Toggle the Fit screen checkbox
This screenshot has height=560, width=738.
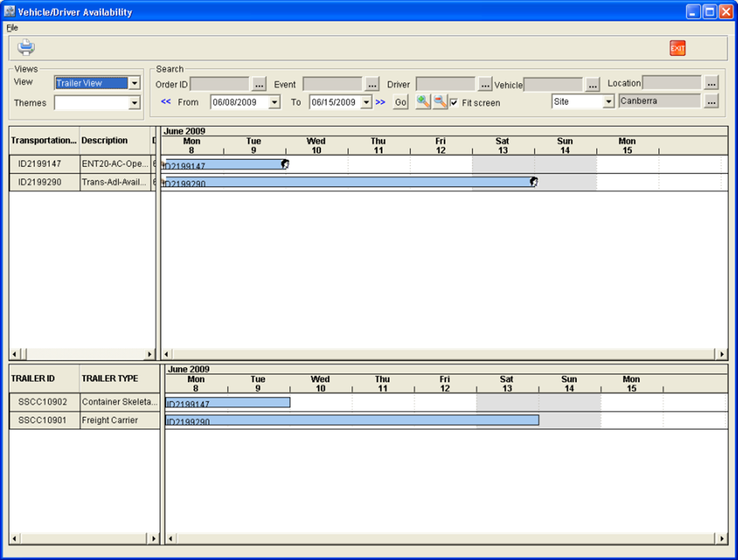click(454, 103)
